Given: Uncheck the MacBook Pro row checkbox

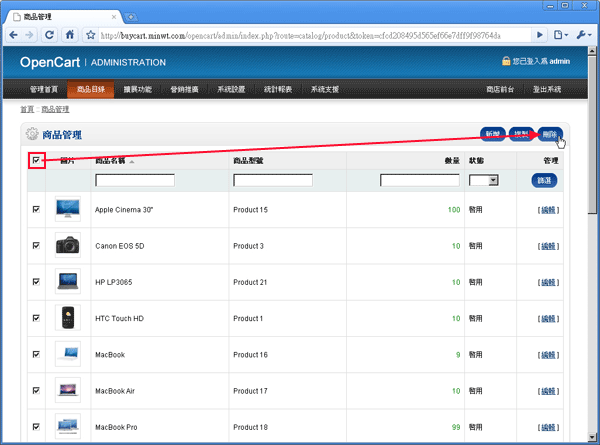Looking at the screenshot, I should click(36, 426).
